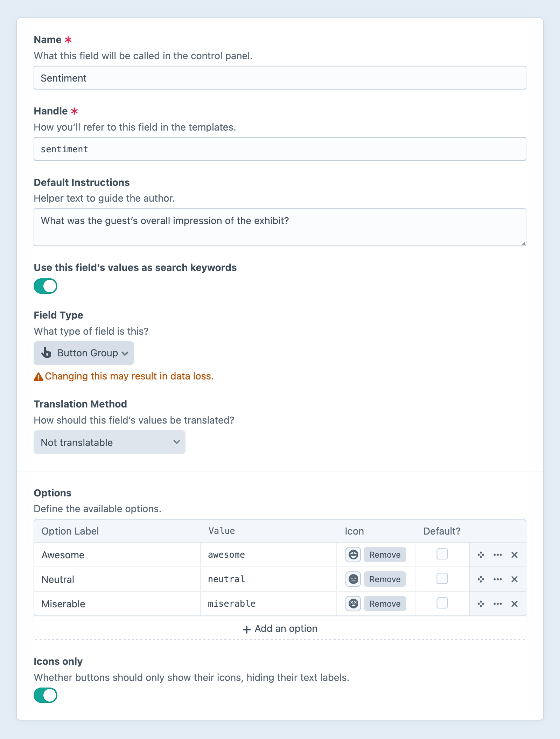This screenshot has width=560, height=739.
Task: Delete the Awesome option using its X icon
Action: click(x=514, y=555)
